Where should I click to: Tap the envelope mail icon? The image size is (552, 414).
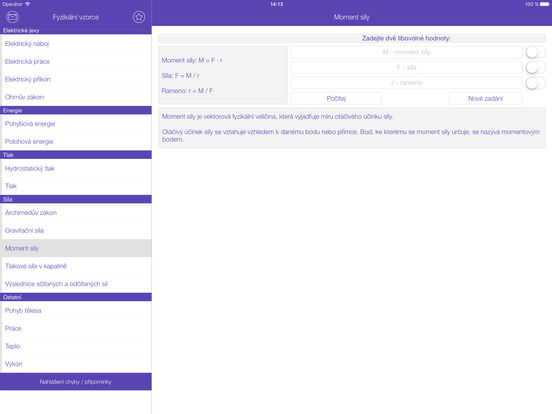tap(13, 17)
